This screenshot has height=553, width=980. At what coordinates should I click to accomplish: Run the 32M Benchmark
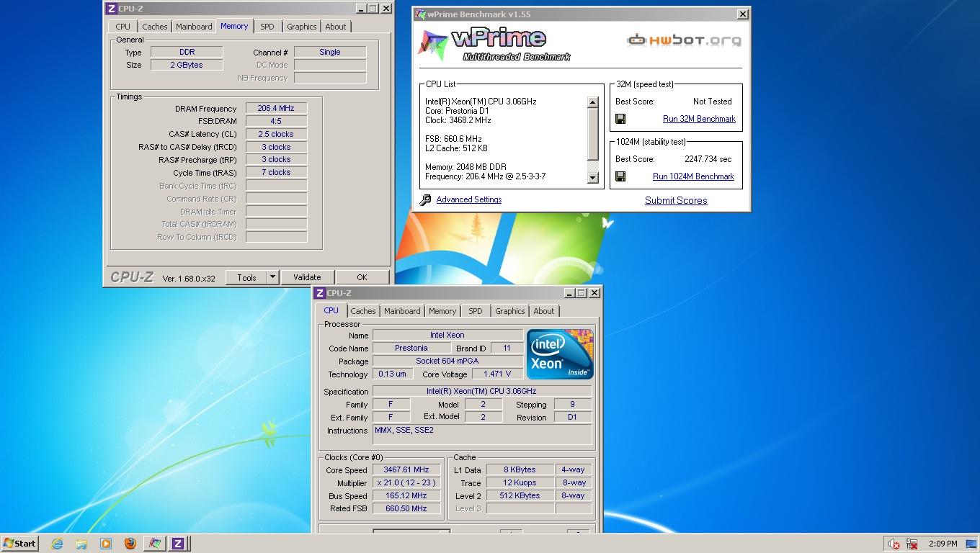click(x=699, y=119)
